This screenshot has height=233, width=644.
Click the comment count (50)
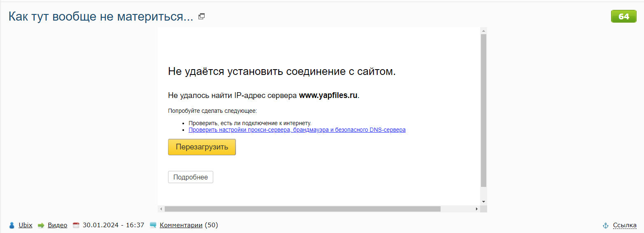click(211, 225)
